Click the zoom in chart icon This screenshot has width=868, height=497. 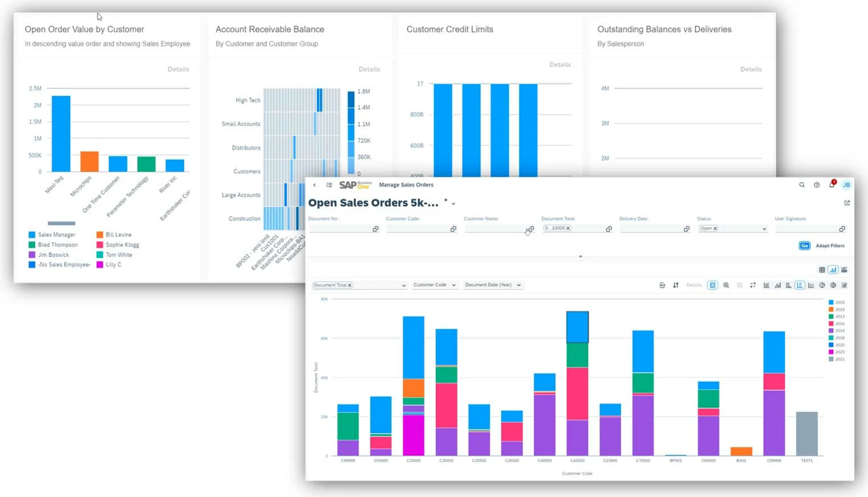726,285
